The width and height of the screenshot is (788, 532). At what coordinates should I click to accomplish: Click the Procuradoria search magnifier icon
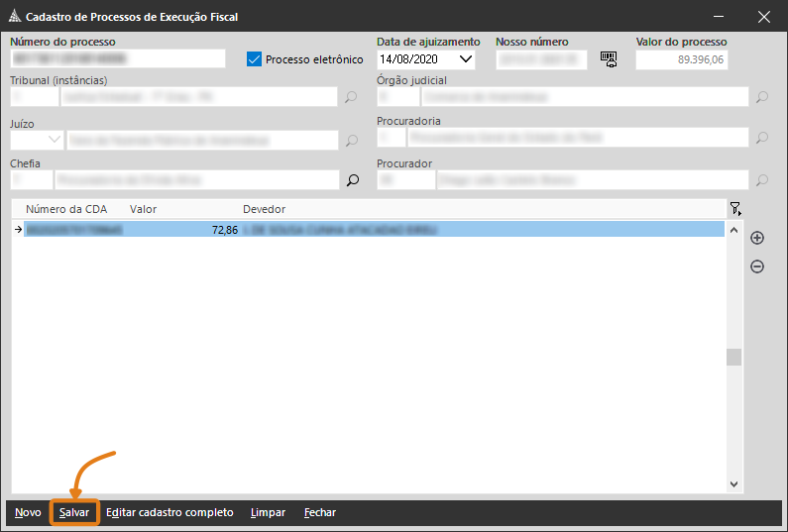[761, 139]
